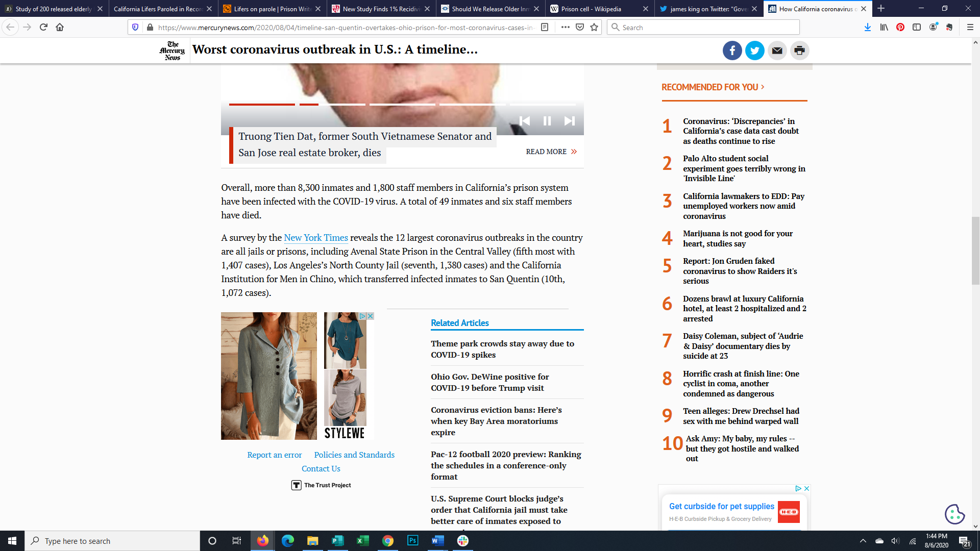
Task: Open the page actions three-dot menu
Action: point(565,28)
